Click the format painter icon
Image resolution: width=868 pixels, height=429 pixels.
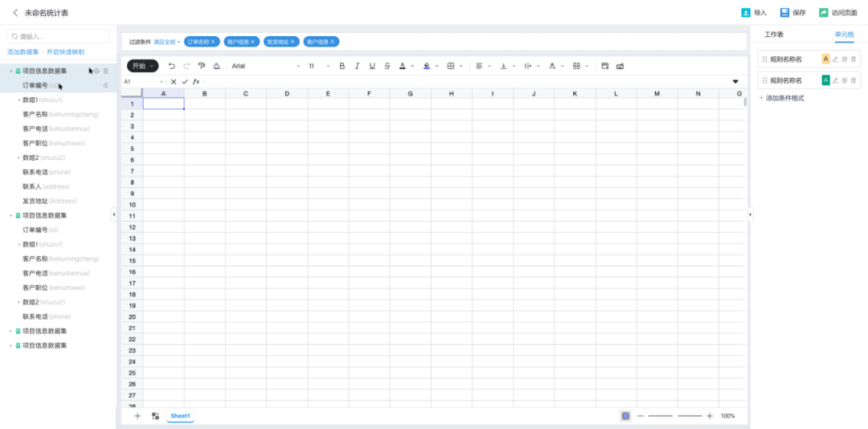click(x=201, y=66)
